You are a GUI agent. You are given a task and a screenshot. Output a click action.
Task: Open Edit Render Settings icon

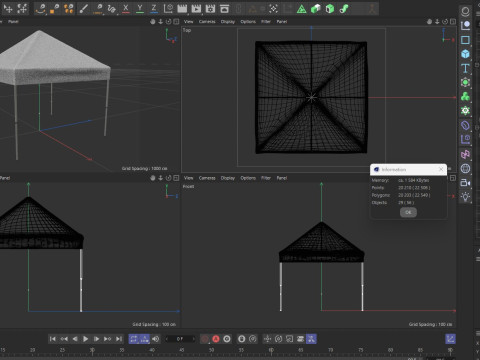coord(210,9)
